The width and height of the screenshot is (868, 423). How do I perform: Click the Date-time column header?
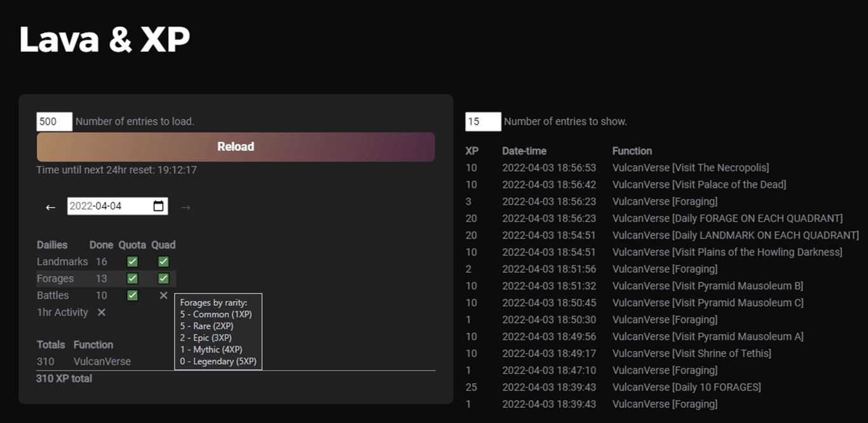coord(524,151)
